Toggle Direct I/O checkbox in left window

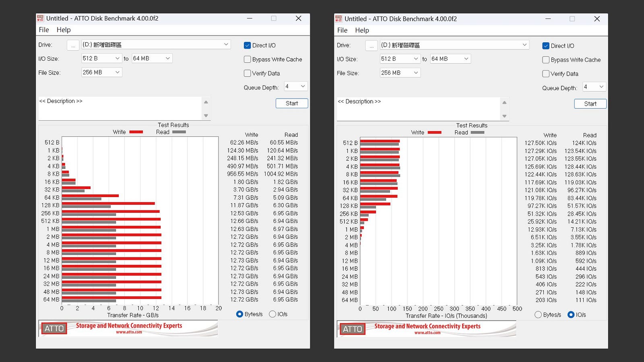(247, 45)
